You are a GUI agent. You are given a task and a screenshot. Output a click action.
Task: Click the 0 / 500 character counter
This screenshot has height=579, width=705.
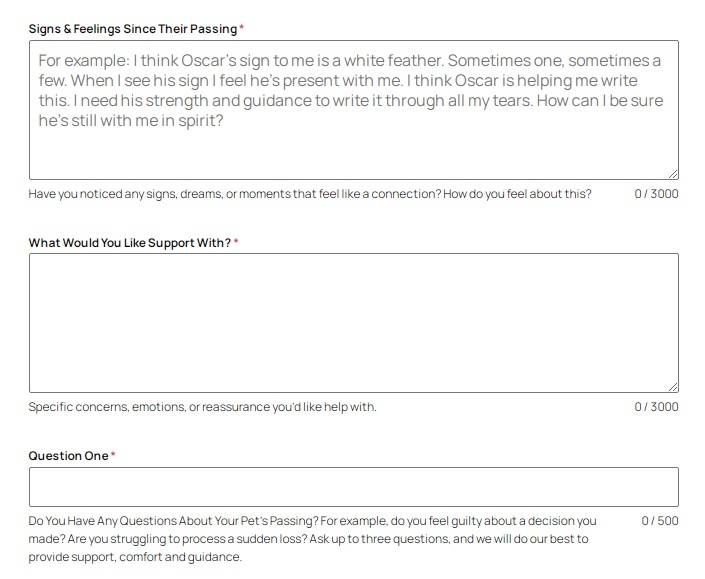660,521
